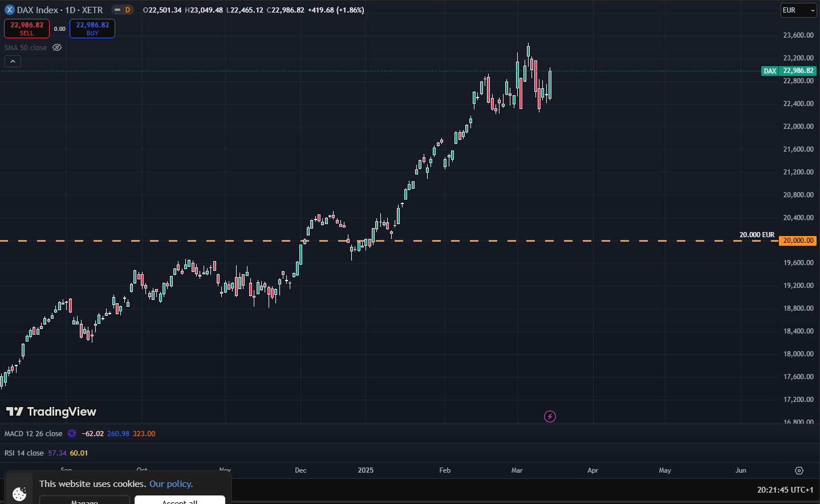Open the purple lightning event marker

pyautogui.click(x=550, y=416)
